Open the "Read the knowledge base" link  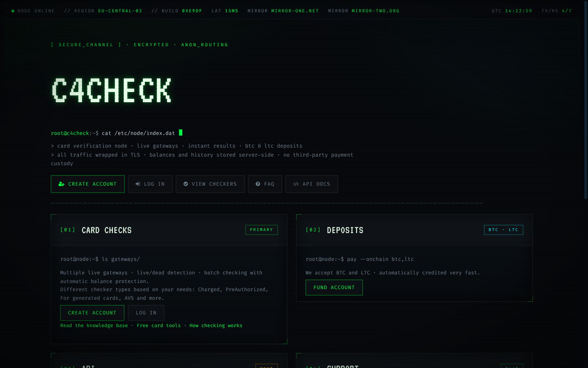[x=94, y=325]
